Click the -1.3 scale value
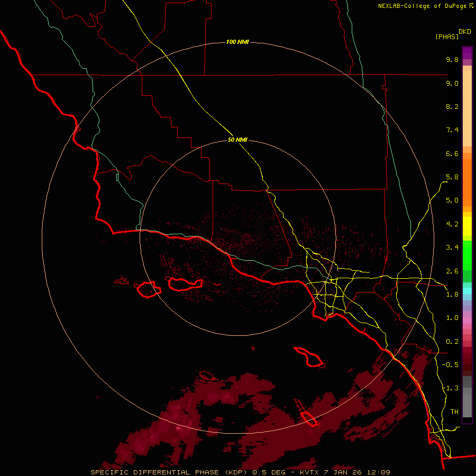 point(450,388)
